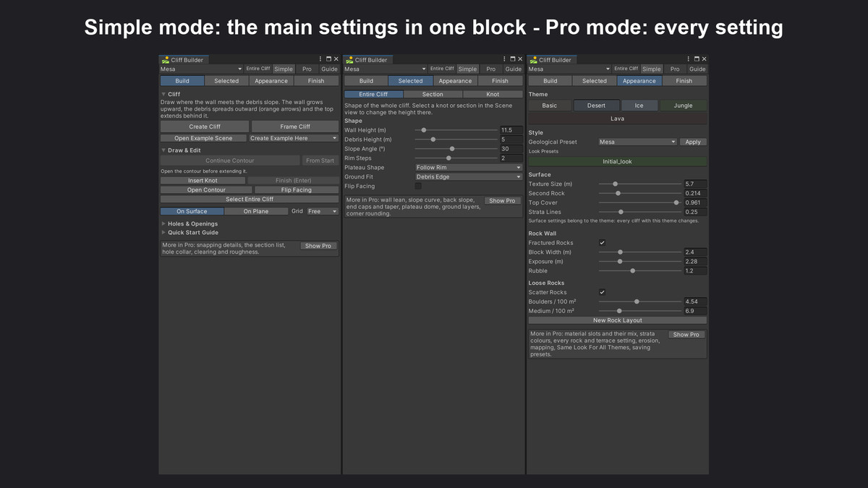
Task: Open the Grid dropdown set to Free
Action: click(323, 211)
